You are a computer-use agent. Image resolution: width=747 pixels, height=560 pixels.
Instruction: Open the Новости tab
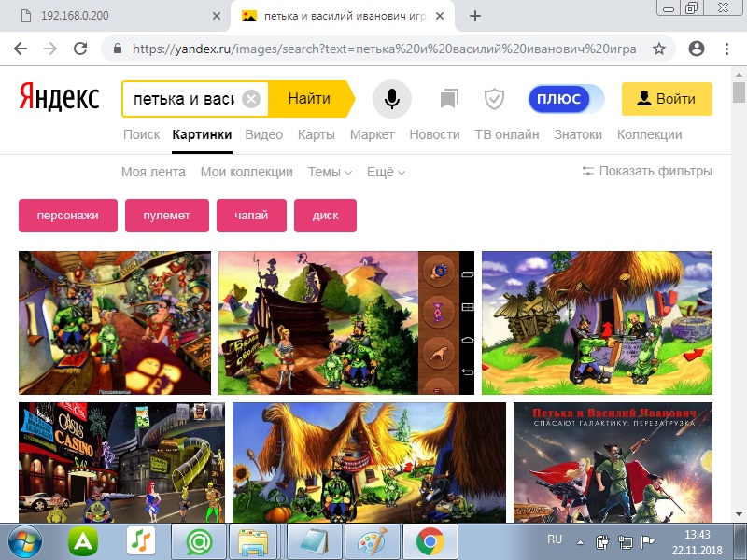point(434,134)
